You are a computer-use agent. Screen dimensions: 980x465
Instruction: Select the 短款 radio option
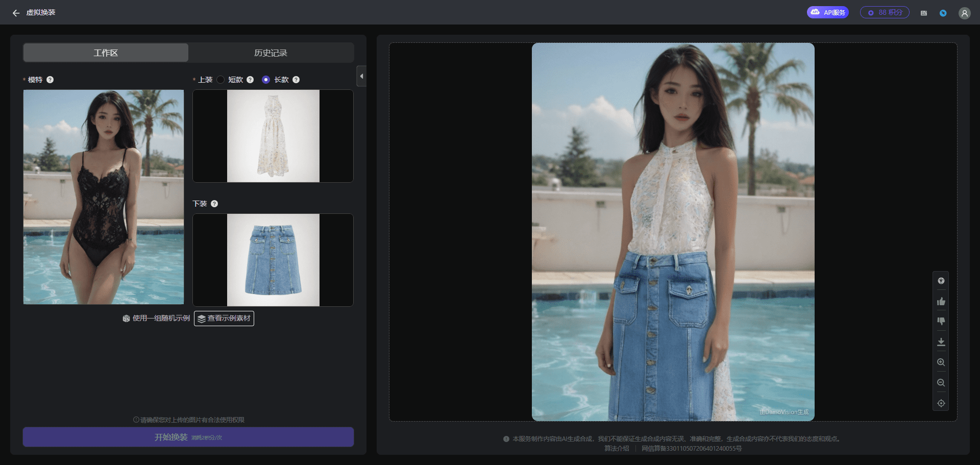220,80
